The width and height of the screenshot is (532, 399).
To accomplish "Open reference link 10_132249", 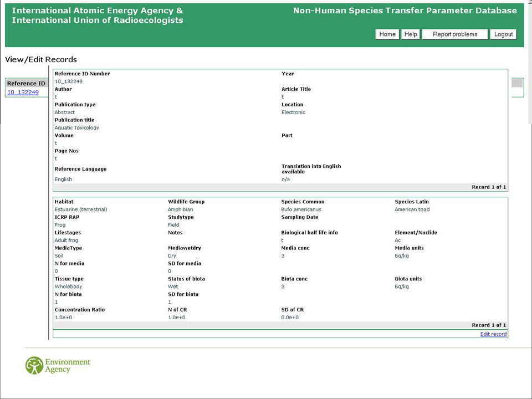I will (23, 93).
